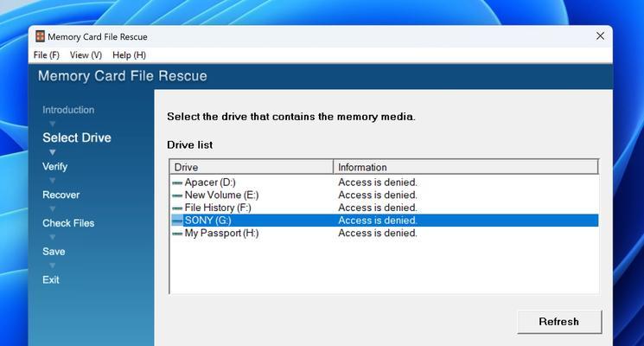Click the drive icon beside SONY (G:)
The height and width of the screenshot is (346, 644).
(x=177, y=221)
